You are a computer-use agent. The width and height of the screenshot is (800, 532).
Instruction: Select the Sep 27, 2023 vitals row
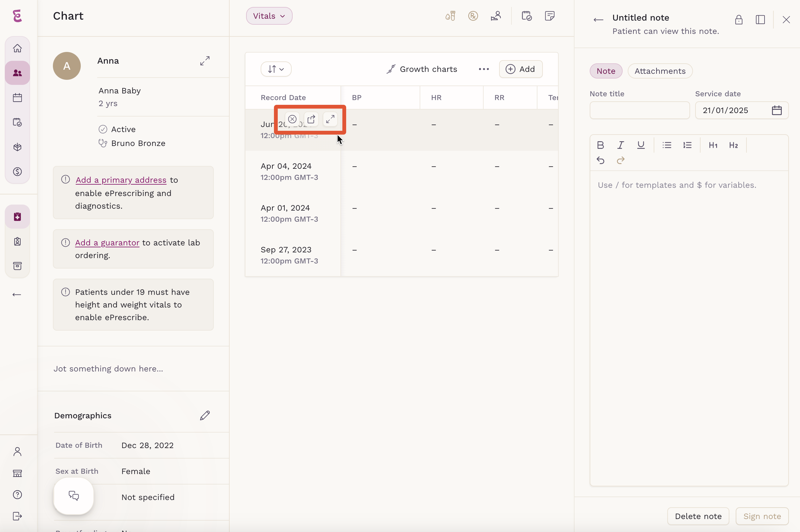coord(402,255)
